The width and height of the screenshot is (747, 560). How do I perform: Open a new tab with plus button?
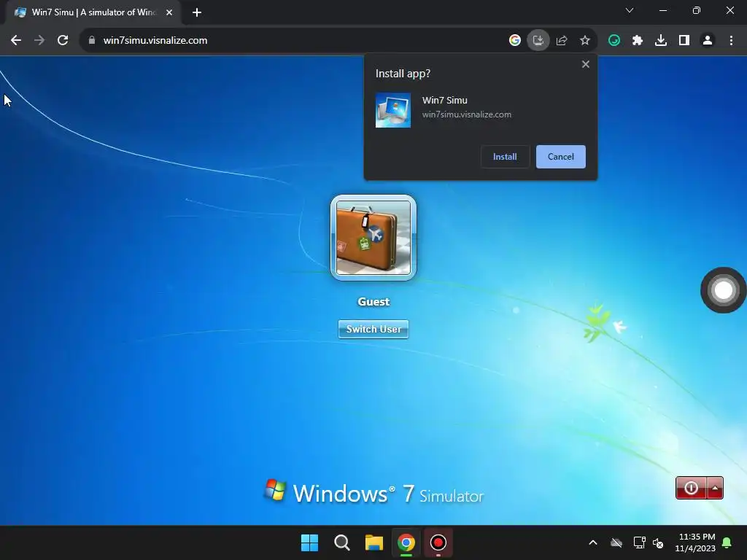[x=197, y=12]
